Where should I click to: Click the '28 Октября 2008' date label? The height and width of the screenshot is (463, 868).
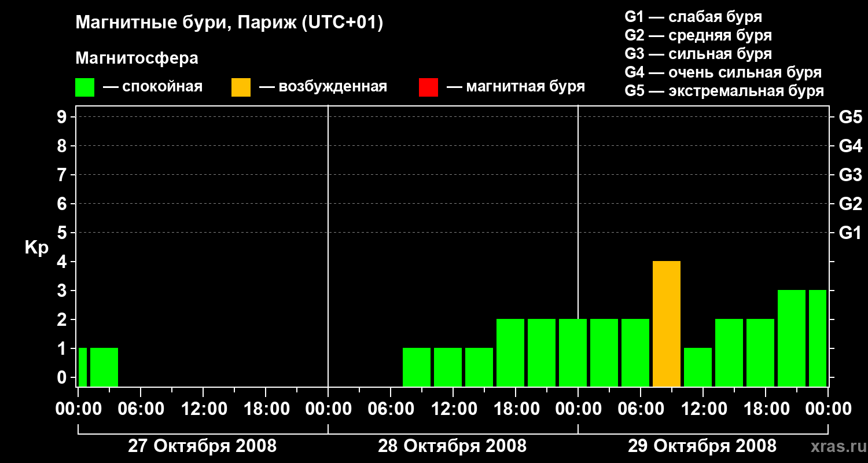point(452,446)
